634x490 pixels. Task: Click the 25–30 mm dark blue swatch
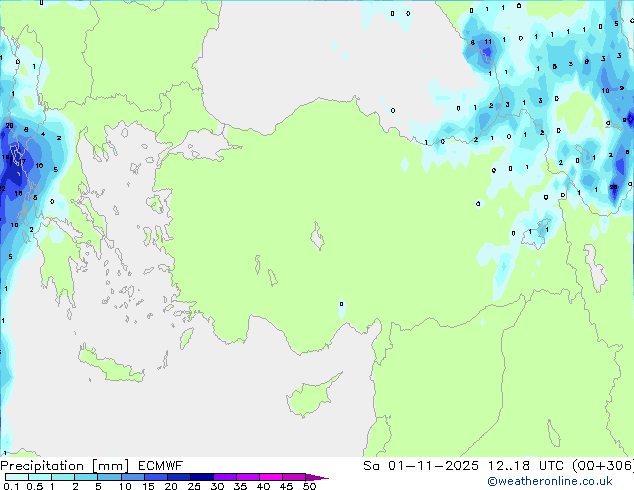tap(201, 477)
